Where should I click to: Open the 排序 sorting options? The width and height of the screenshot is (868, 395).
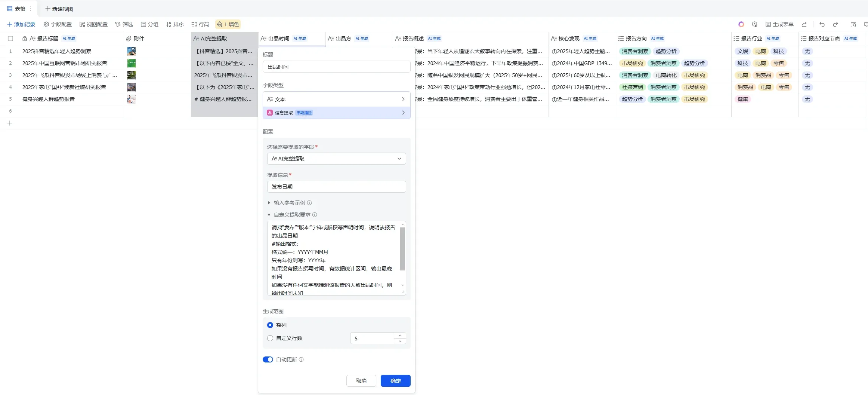(x=175, y=24)
